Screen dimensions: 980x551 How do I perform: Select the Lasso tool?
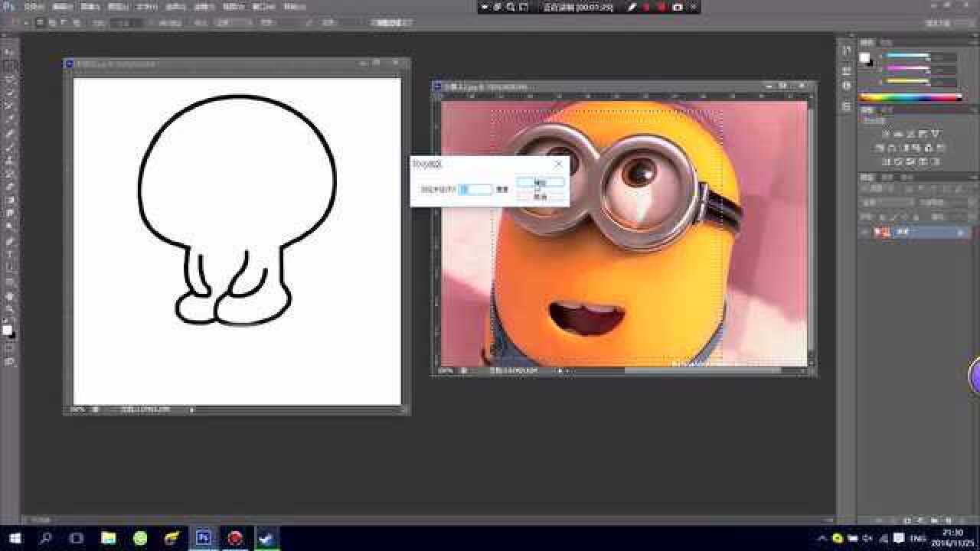(10, 79)
